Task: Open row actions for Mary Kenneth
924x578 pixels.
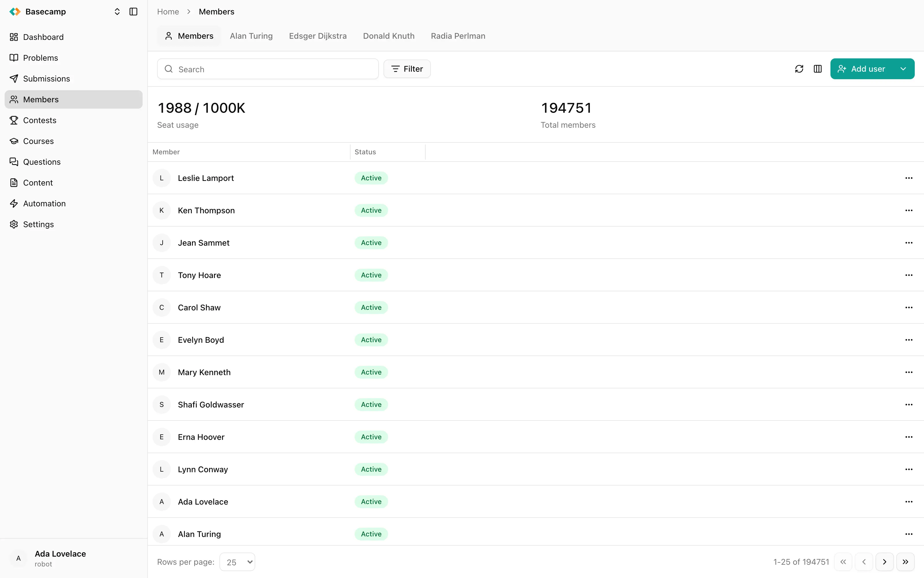Action: [909, 372]
